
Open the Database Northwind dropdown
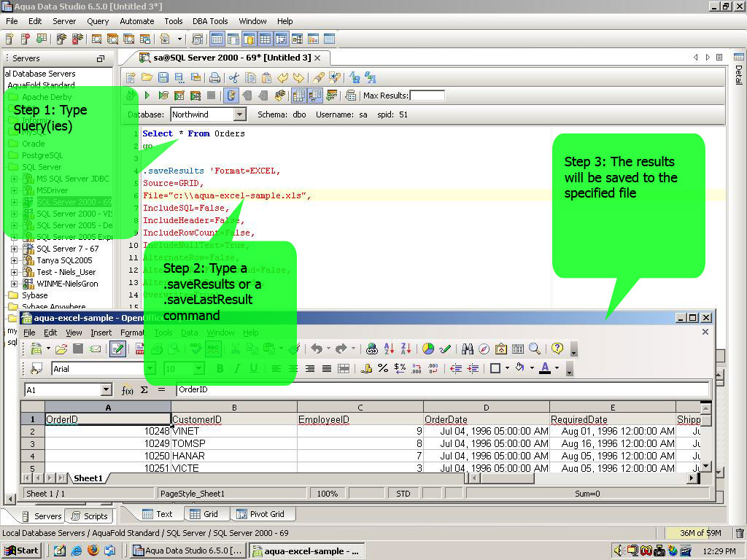tap(240, 114)
